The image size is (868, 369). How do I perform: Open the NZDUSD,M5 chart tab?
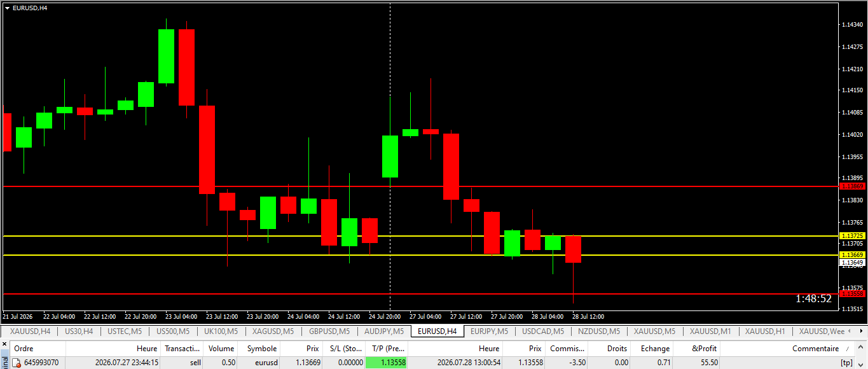click(x=599, y=331)
